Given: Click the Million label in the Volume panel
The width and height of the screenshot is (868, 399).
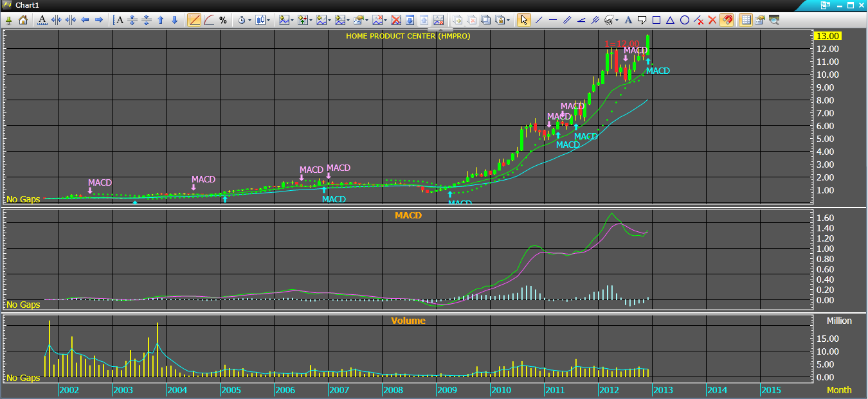Looking at the screenshot, I should click(x=839, y=321).
